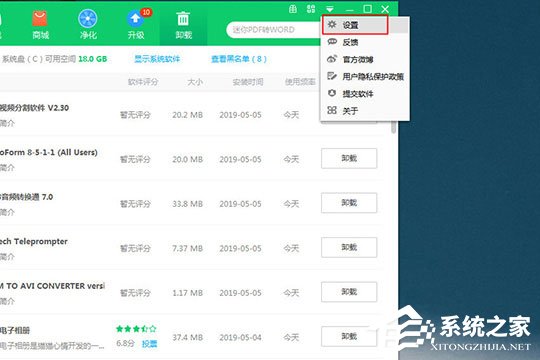Open the 查看黑名单 (8) link
Viewport: 540px width, 360px height.
pyautogui.click(x=239, y=59)
